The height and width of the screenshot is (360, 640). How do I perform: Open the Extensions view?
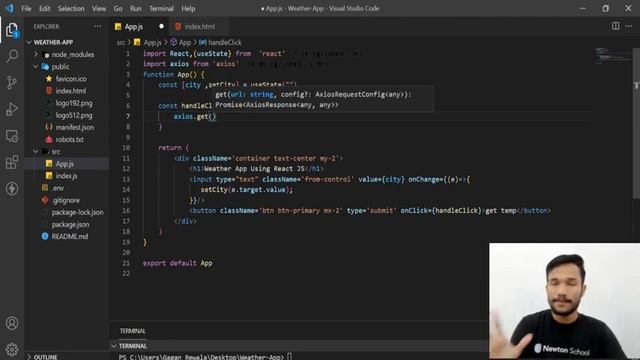pyautogui.click(x=12, y=162)
